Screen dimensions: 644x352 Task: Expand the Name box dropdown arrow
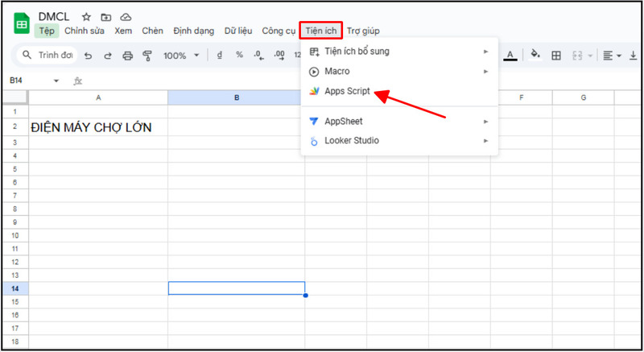click(56, 81)
